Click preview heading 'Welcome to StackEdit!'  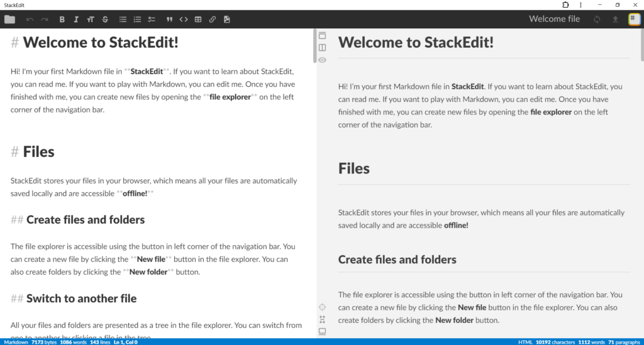[x=416, y=42]
